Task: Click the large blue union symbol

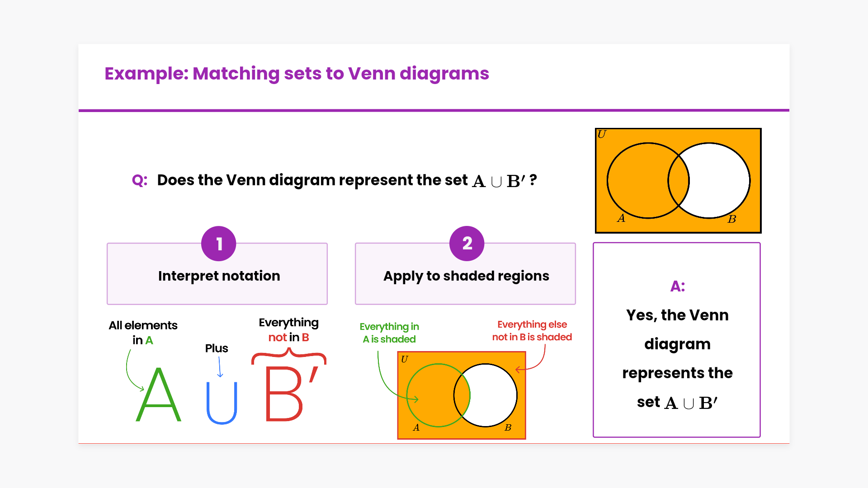Action: click(222, 403)
